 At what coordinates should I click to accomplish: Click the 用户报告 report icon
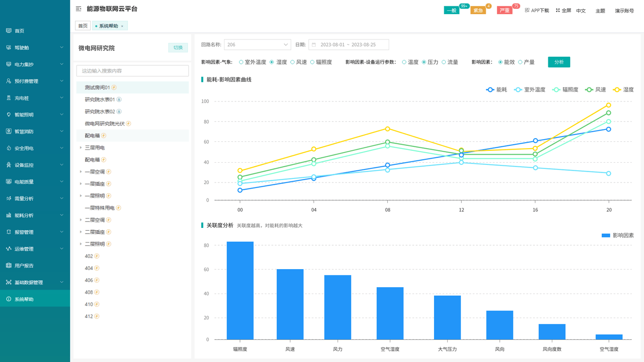pos(9,265)
